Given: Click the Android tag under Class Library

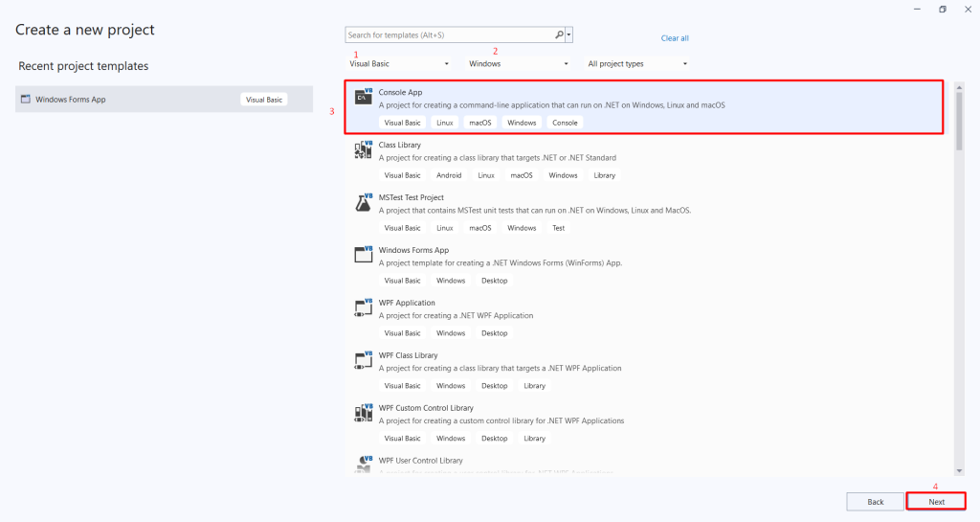Looking at the screenshot, I should coord(449,175).
